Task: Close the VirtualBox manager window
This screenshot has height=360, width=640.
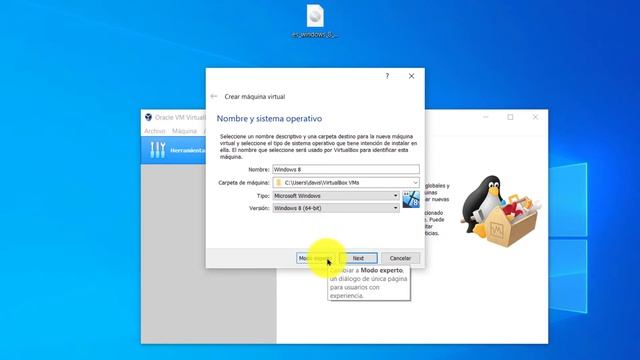Action: [535, 117]
